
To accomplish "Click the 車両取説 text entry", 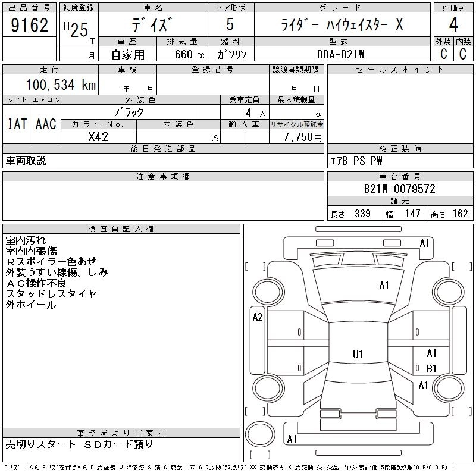I will pos(26,161).
